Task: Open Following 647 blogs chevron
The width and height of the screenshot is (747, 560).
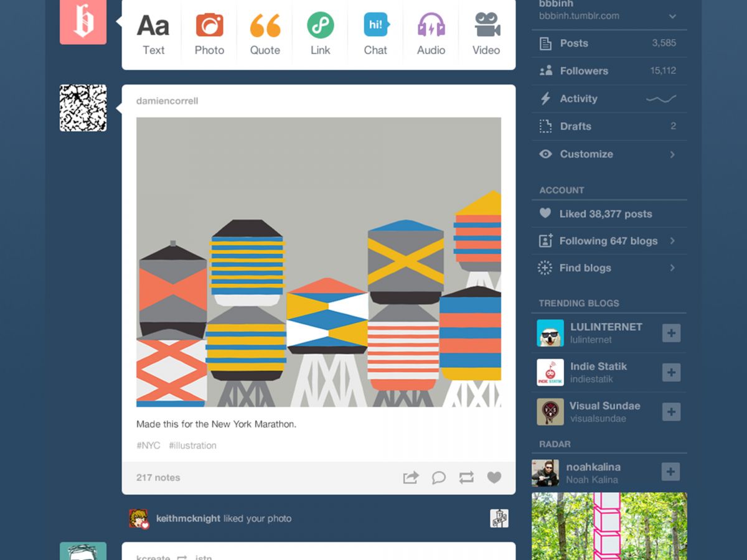Action: coord(672,241)
